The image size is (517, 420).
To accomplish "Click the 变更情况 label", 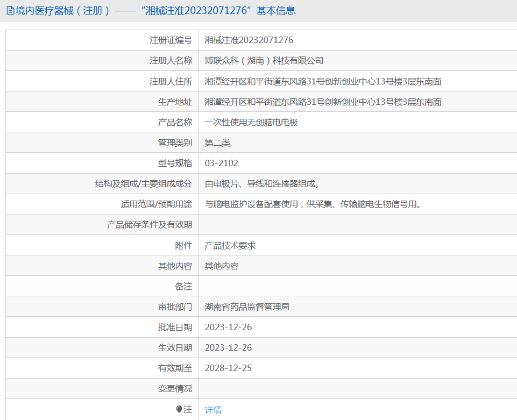I will pos(175,389).
